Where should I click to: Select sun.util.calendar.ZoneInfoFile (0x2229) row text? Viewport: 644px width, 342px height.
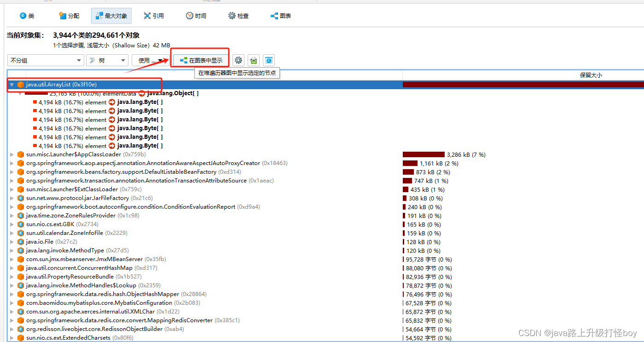point(76,233)
